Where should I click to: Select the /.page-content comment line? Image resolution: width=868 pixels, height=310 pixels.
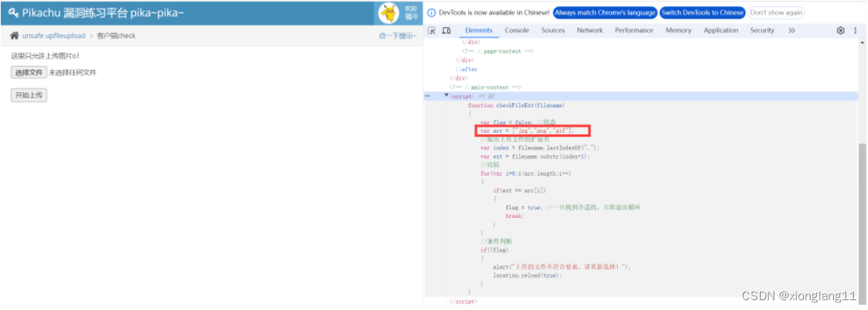click(497, 51)
